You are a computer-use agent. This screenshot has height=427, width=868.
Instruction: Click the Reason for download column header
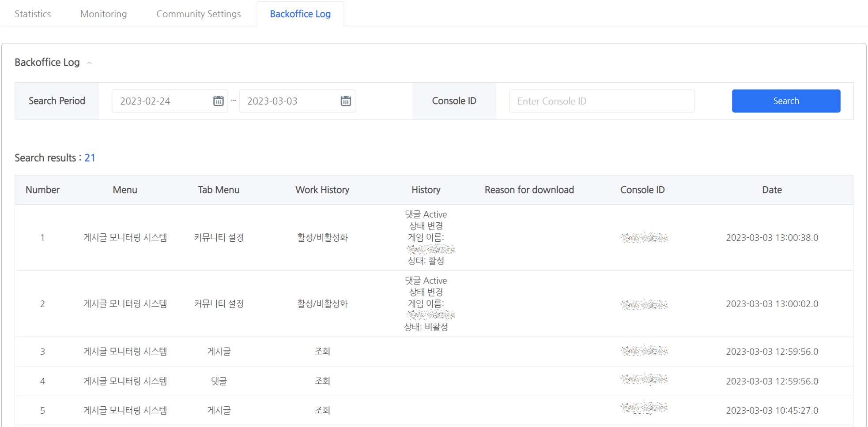click(529, 190)
